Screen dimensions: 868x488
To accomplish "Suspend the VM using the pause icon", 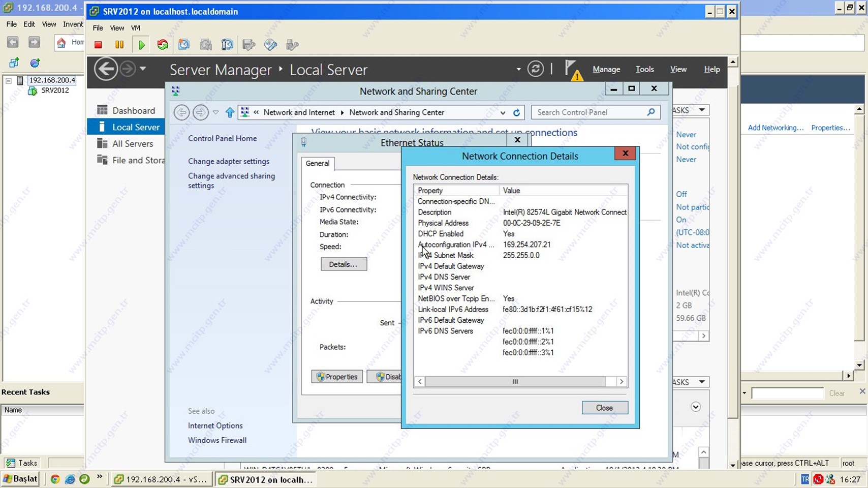I will pyautogui.click(x=119, y=45).
